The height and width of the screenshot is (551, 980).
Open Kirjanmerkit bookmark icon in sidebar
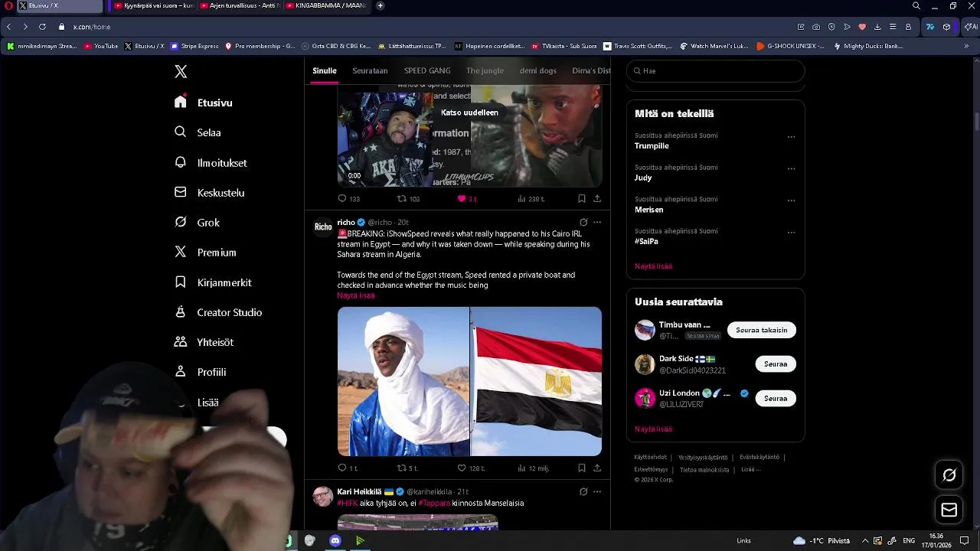[x=181, y=282]
